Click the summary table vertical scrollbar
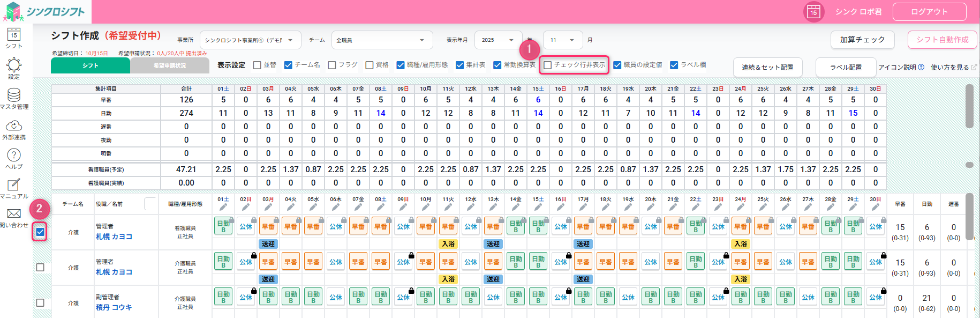980x318 pixels. [x=969, y=107]
